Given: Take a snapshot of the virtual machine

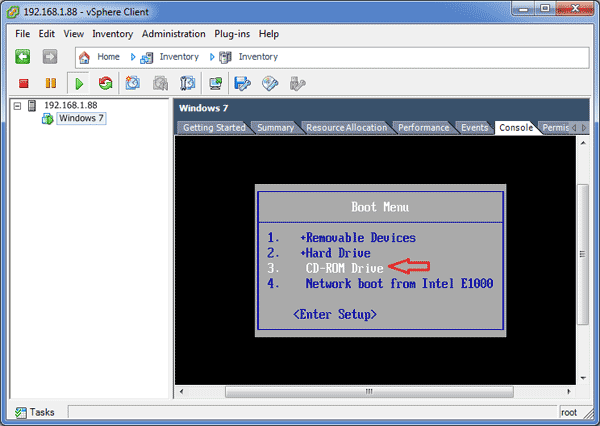Looking at the screenshot, I should click(133, 83).
